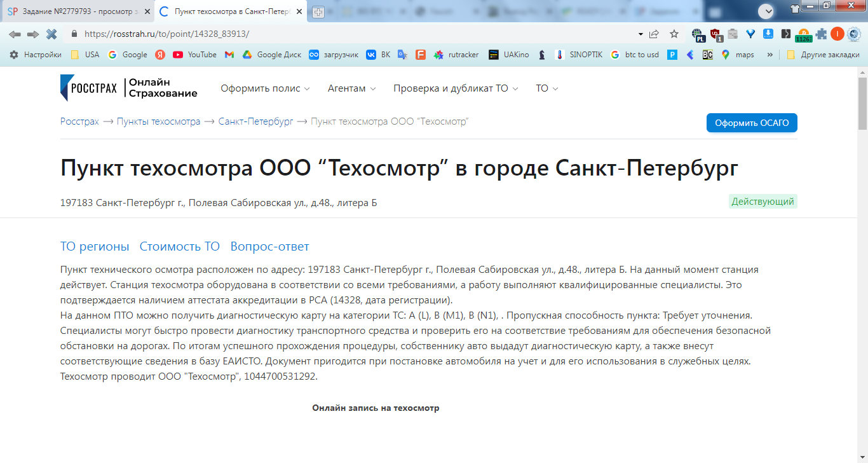This screenshot has height=463, width=868.
Task: Open the chess knight bookmark icon
Action: (x=541, y=55)
